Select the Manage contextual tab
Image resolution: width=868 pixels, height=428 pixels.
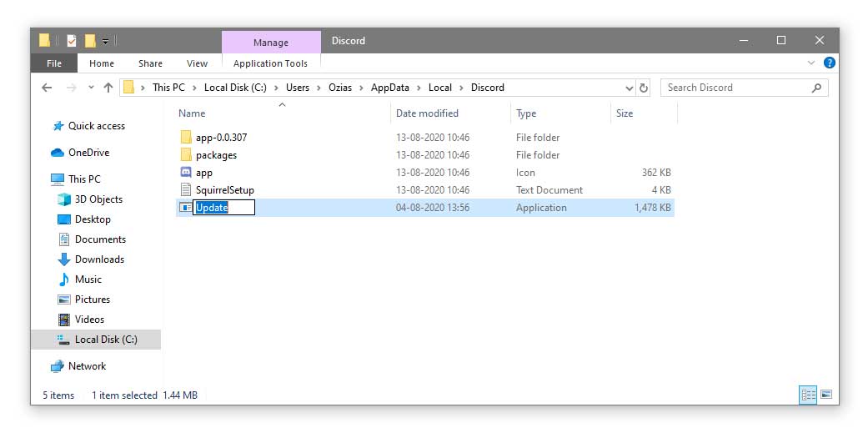pos(271,43)
